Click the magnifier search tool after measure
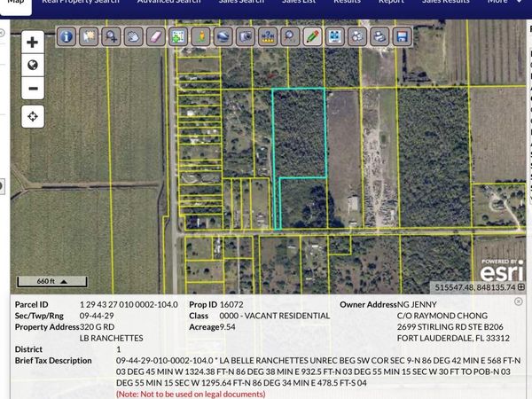 click(290, 36)
